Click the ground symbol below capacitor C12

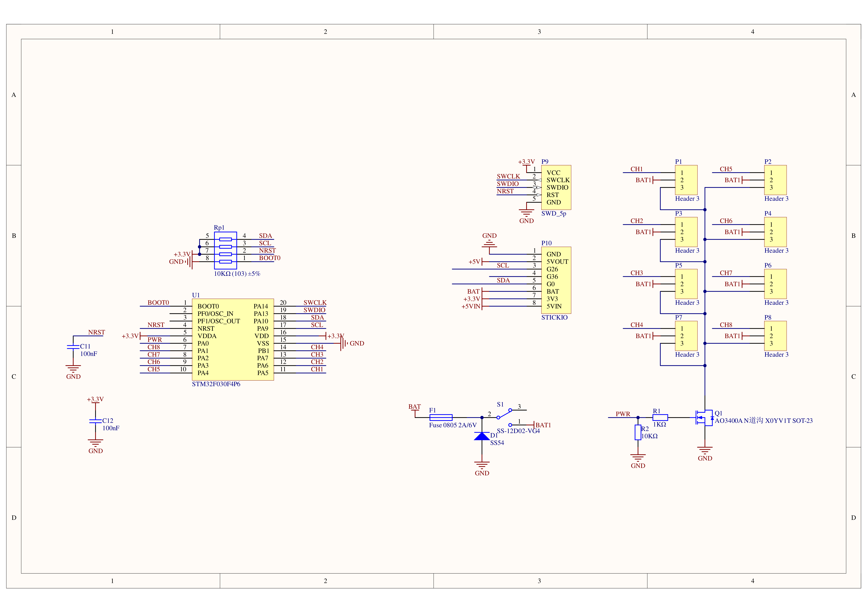click(95, 443)
